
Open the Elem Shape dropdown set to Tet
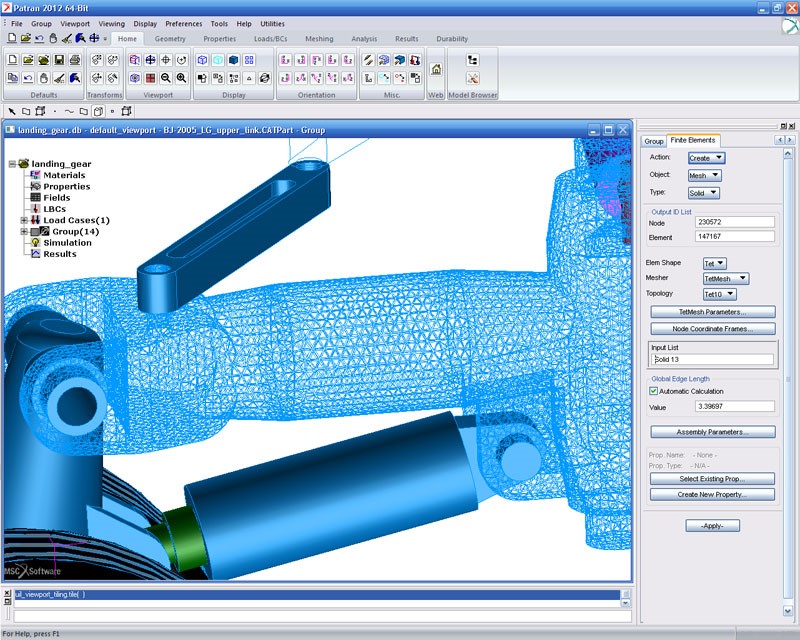[x=714, y=263]
